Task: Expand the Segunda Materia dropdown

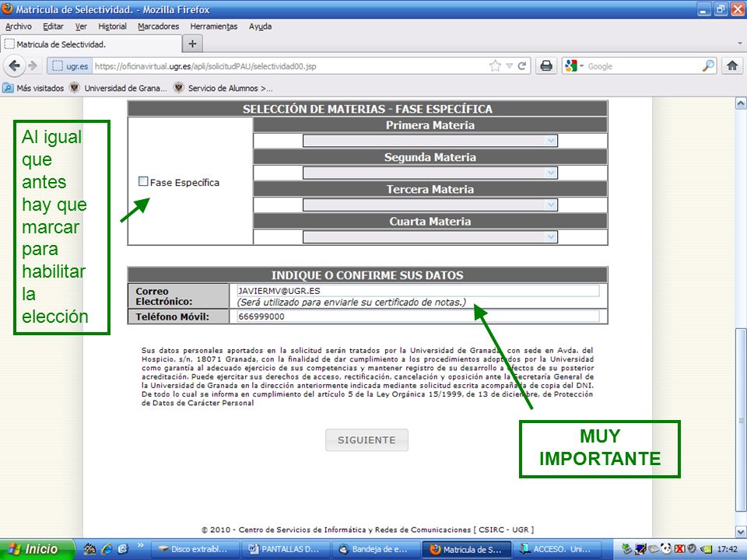Action: pos(430,173)
